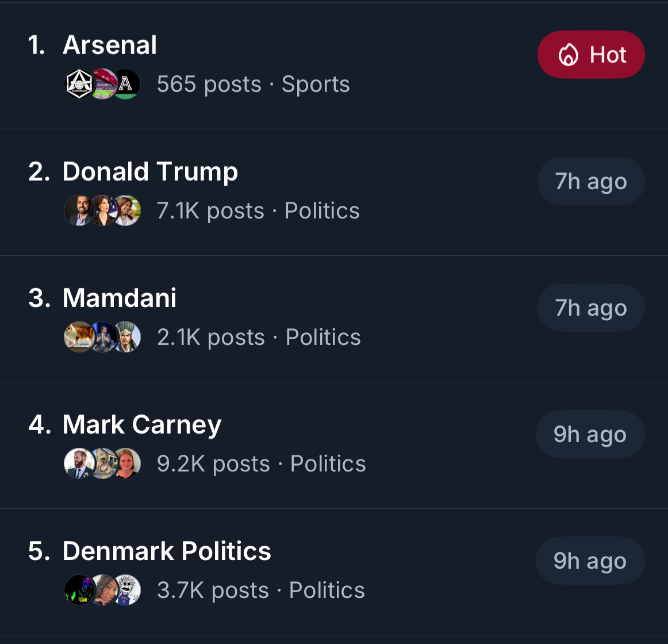Click the 9h ago badge for Denmark Politics
668x644 pixels.
click(x=590, y=561)
